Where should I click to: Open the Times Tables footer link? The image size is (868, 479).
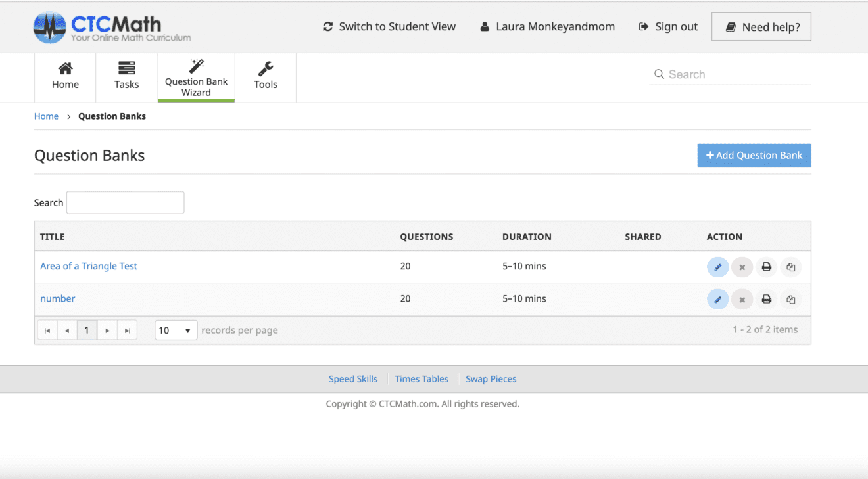(x=422, y=379)
